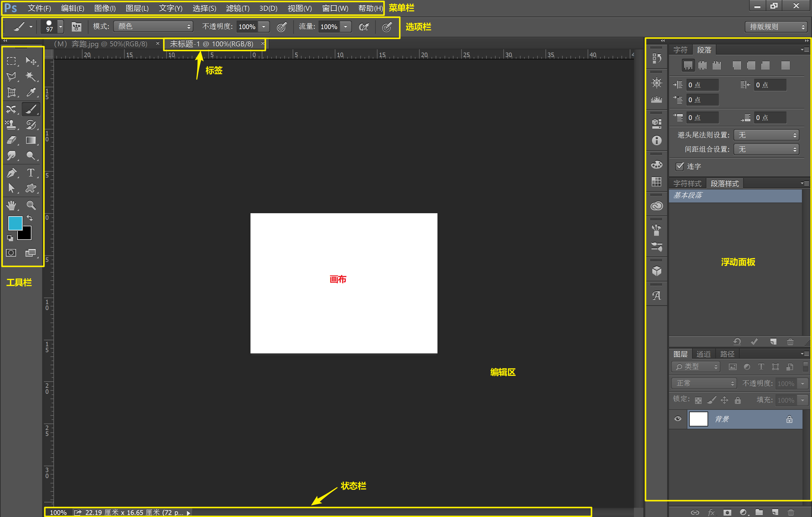Select the Eyedropper tool

31,92
